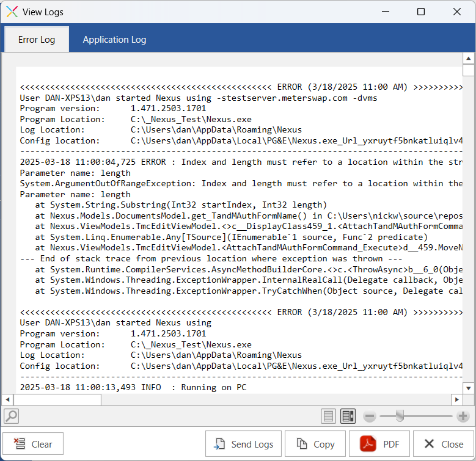This screenshot has width=476, height=461.
Task: Click the zoom out minus button
Action: coord(370,416)
